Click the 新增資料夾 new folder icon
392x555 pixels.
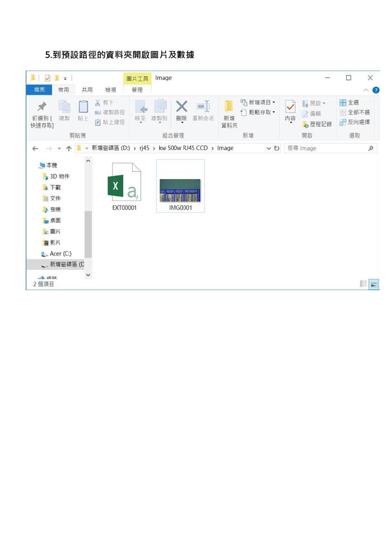point(228,106)
